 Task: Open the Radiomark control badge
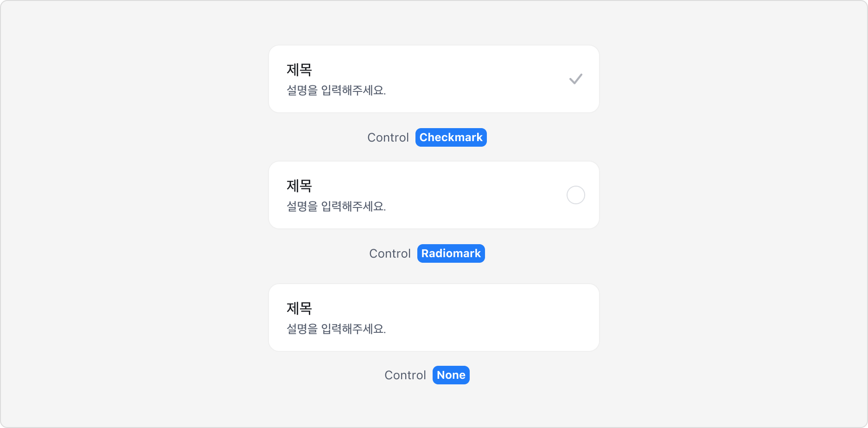tap(451, 253)
